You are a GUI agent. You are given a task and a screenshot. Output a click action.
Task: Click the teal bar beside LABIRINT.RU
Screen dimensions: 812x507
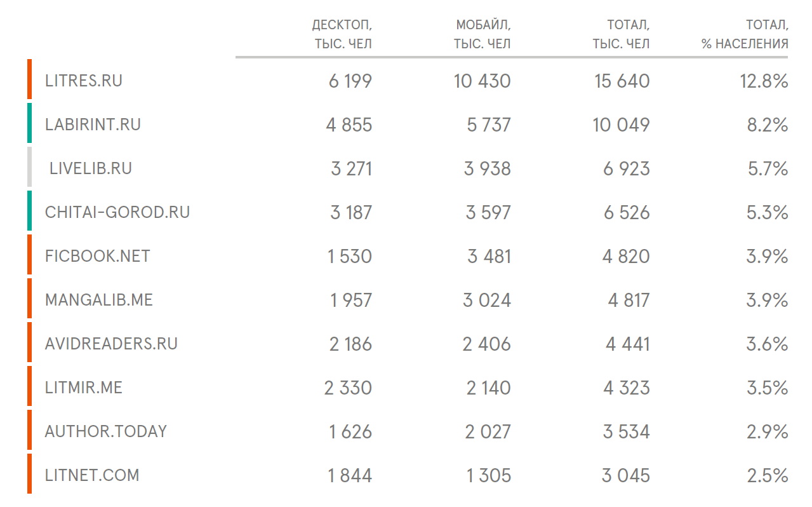(x=29, y=123)
